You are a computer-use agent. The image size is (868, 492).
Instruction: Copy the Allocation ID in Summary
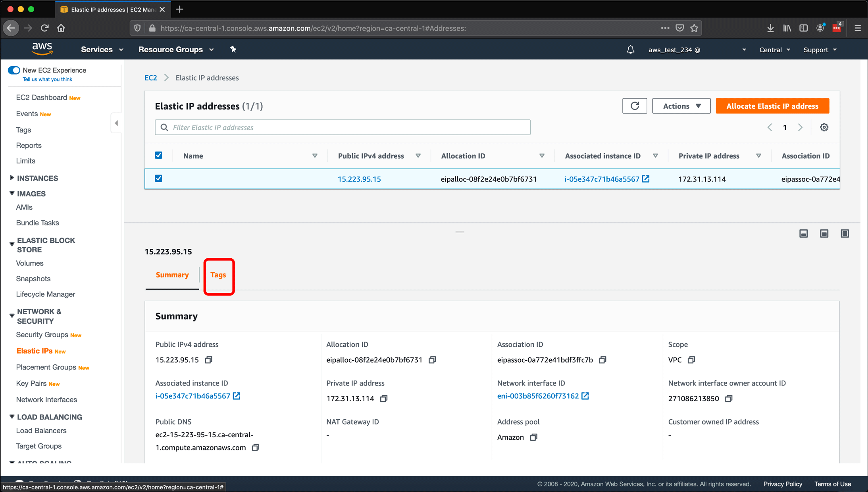click(x=432, y=360)
